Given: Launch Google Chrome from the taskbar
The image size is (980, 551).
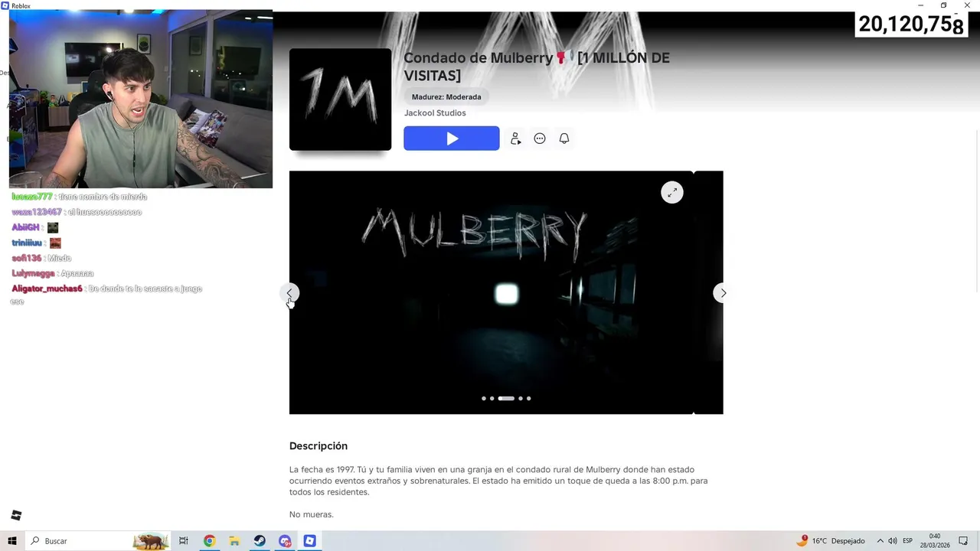Looking at the screenshot, I should coord(209,541).
